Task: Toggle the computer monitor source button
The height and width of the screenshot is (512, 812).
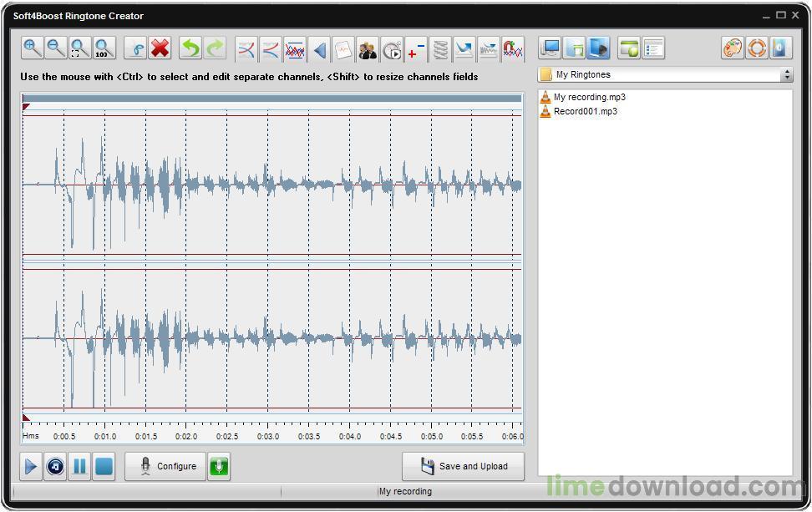Action: pyautogui.click(x=550, y=48)
